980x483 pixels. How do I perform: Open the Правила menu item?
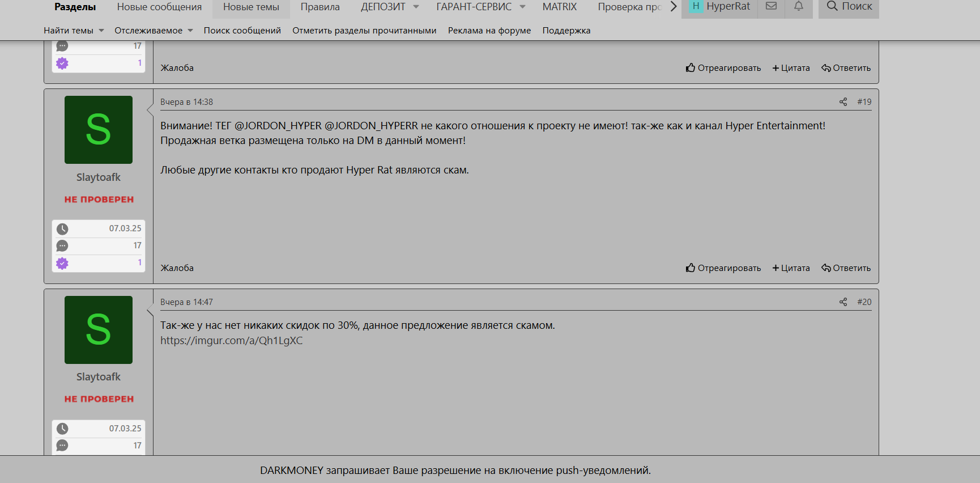tap(320, 7)
